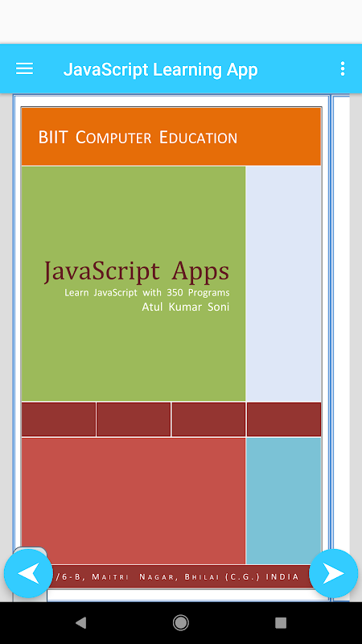Tap the next page arrow button
This screenshot has width=362, height=644.
pos(333,573)
